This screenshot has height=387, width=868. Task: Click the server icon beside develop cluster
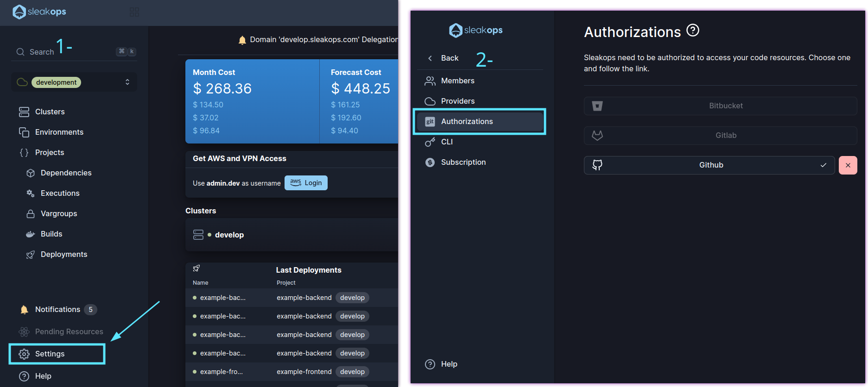tap(198, 235)
